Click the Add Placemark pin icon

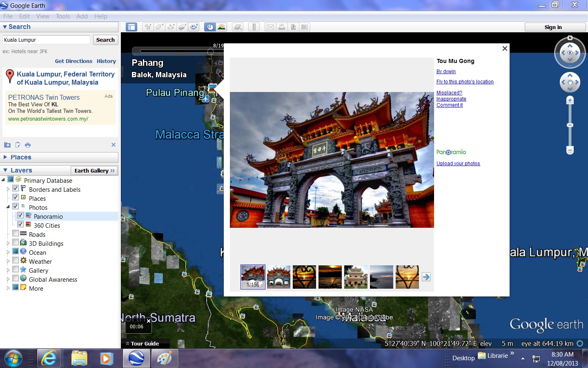[x=148, y=27]
